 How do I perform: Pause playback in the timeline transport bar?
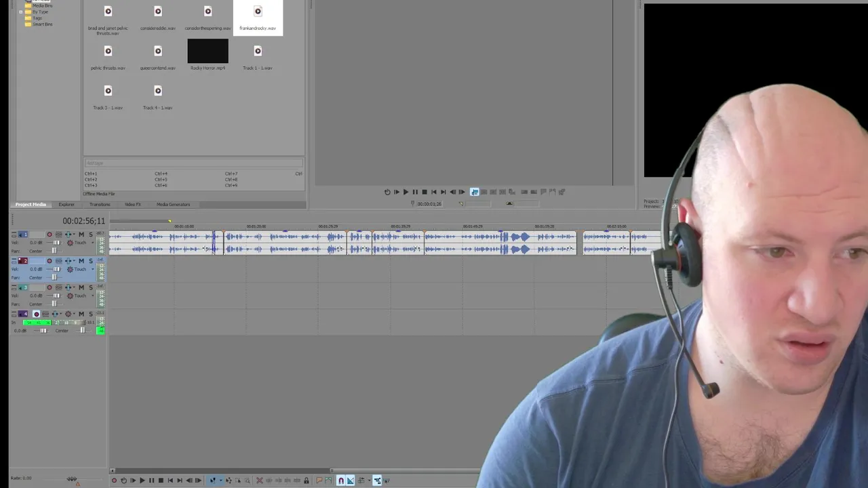tap(151, 481)
